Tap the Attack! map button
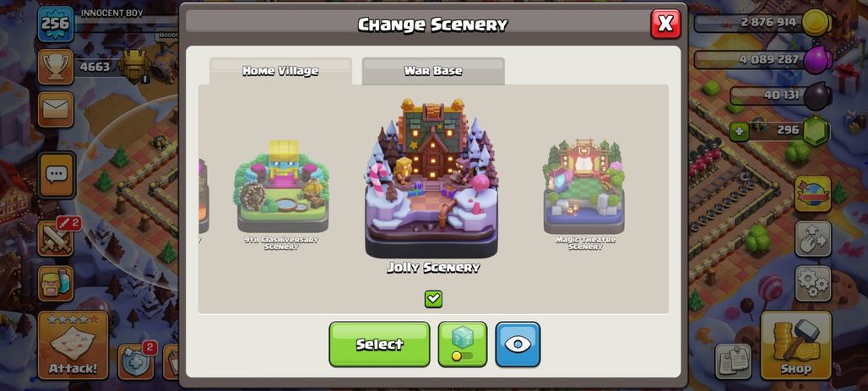This screenshot has width=868, height=391. [73, 345]
